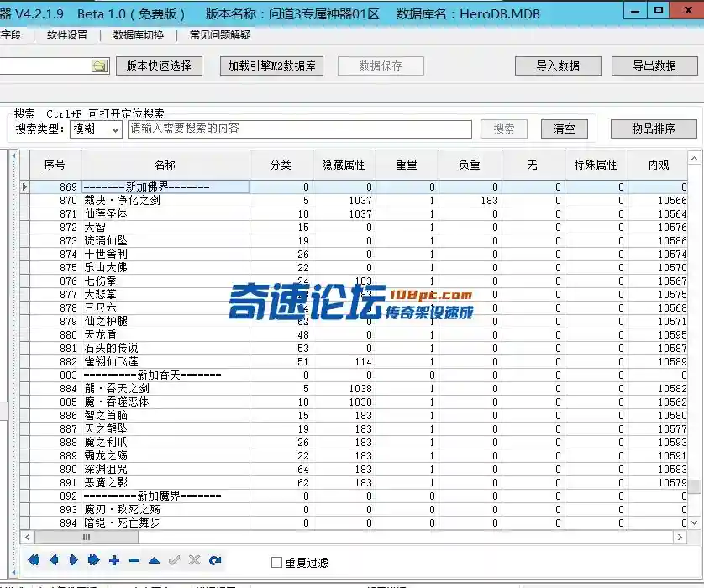This screenshot has width=704, height=588.
Task: Click the 负重 column header
Action: 470,165
